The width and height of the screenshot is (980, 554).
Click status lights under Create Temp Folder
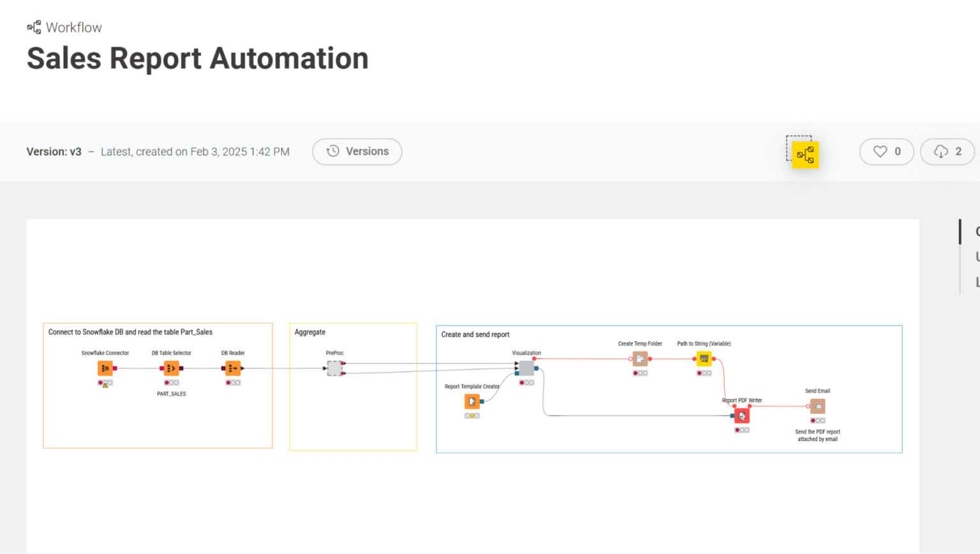click(x=640, y=373)
